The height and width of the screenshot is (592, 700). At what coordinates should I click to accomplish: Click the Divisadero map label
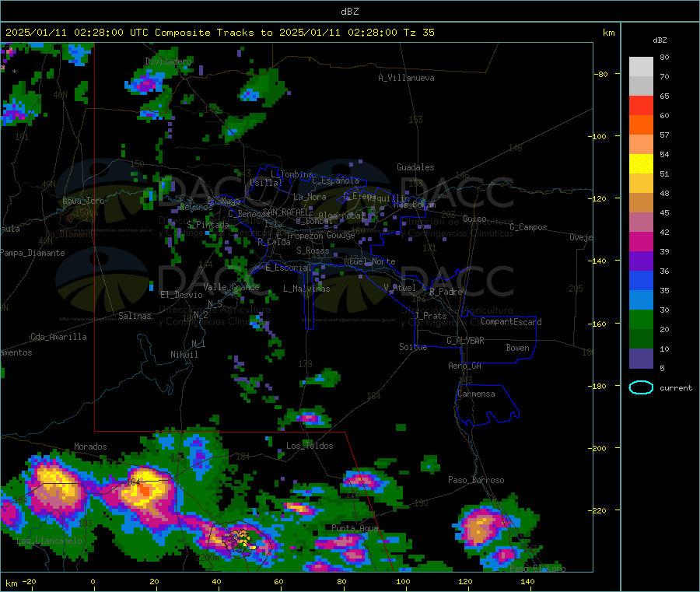(168, 61)
